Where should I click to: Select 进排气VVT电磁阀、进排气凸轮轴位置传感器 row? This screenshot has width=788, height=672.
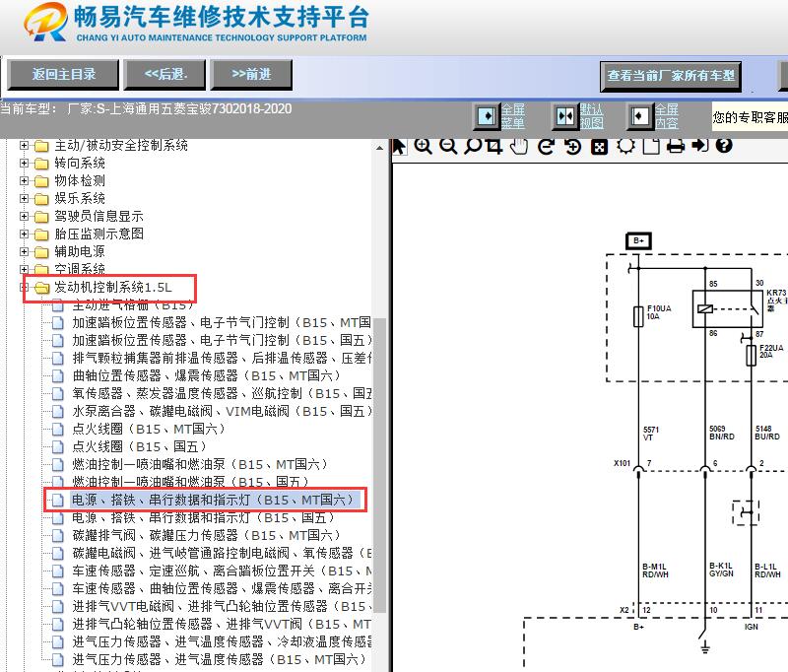(x=222, y=606)
